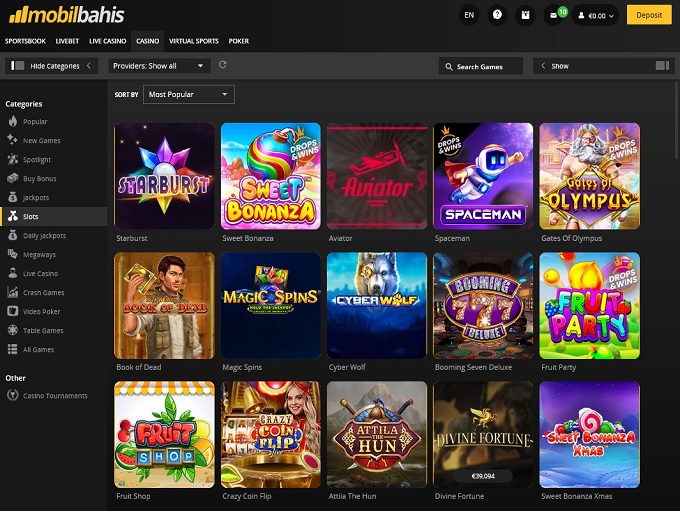This screenshot has width=680, height=511.
Task: Open the help question mark icon
Action: 497,15
